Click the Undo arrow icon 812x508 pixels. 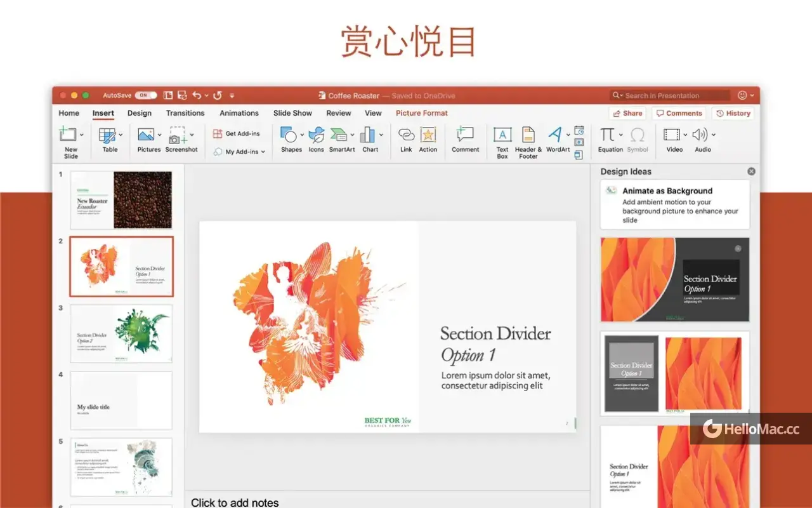[x=197, y=95]
